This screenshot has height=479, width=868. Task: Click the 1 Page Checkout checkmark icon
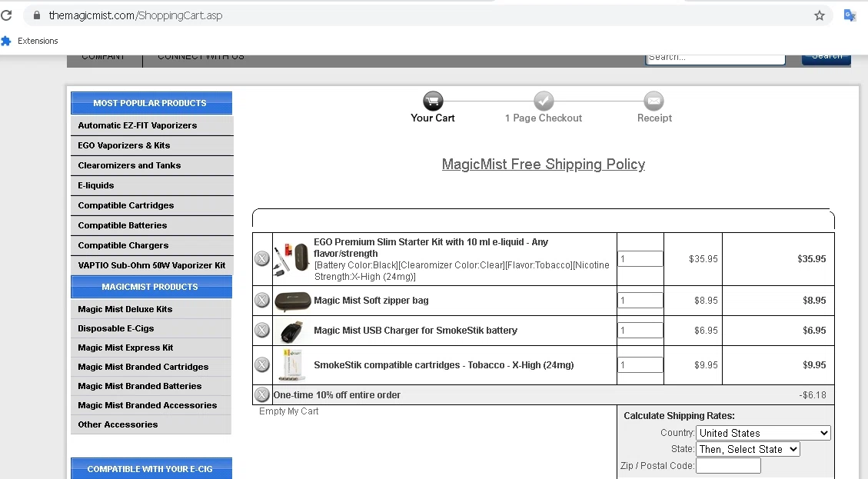click(x=544, y=101)
